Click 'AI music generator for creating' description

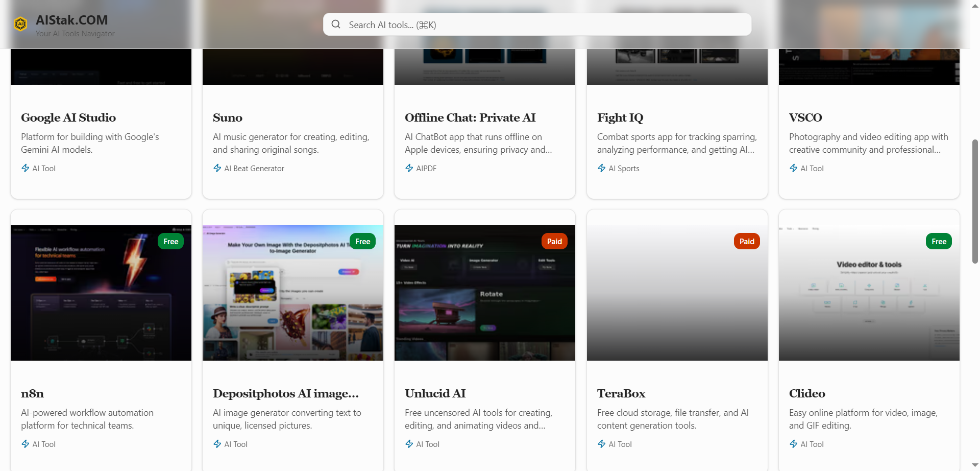tap(291, 143)
